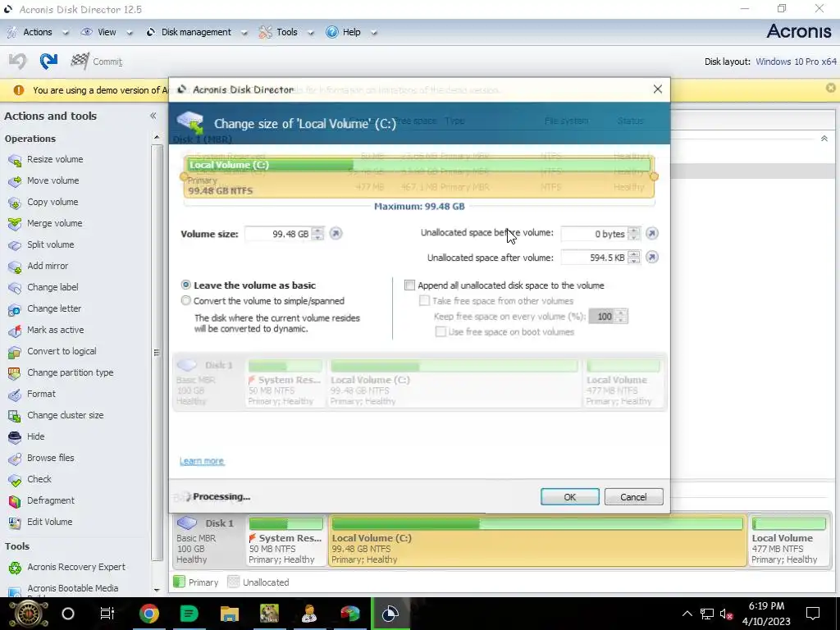
Task: Click the right resize handle of volume bar
Action: click(654, 176)
